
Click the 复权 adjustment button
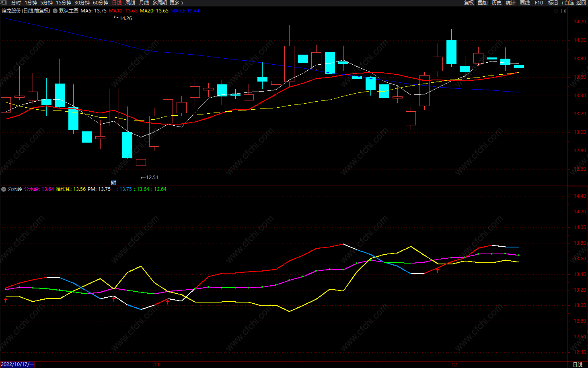(469, 3)
